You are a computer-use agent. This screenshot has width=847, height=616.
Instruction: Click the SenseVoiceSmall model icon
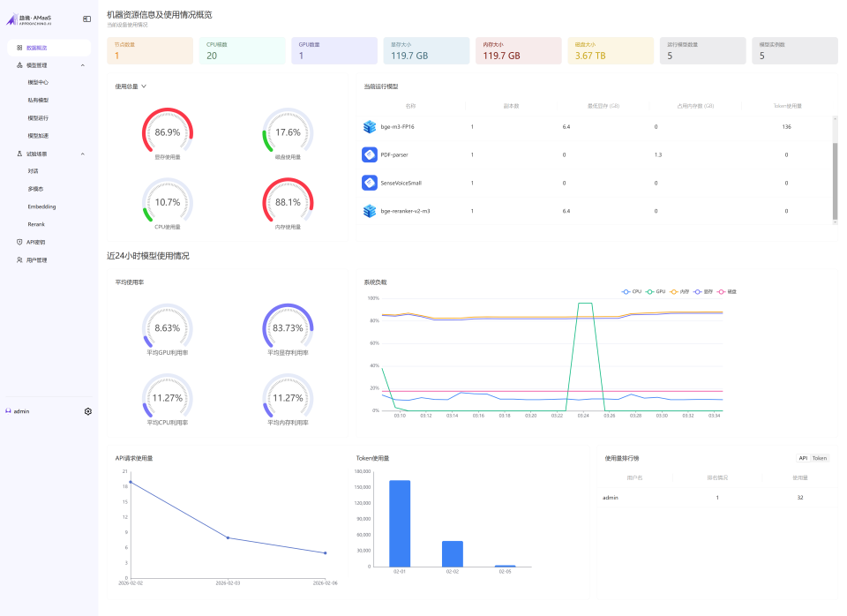pos(370,183)
